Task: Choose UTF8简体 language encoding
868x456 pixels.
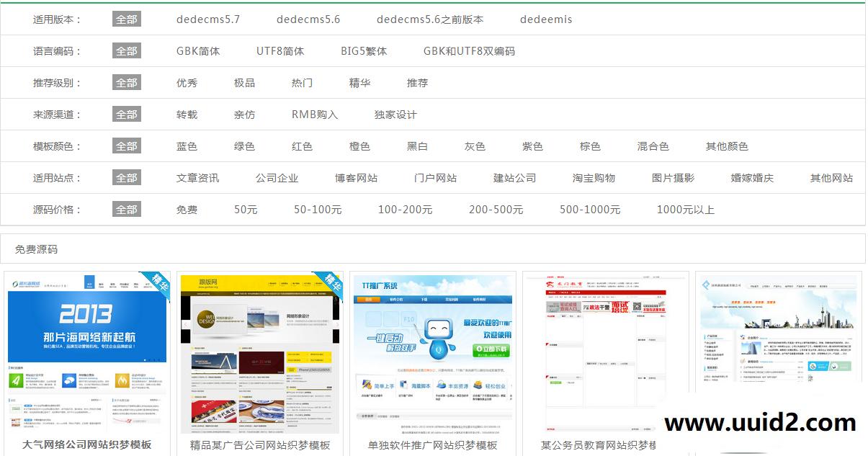Action: tap(279, 50)
